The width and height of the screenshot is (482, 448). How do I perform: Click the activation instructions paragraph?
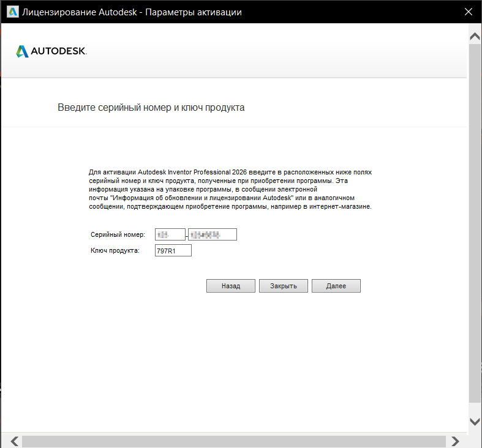click(230, 190)
